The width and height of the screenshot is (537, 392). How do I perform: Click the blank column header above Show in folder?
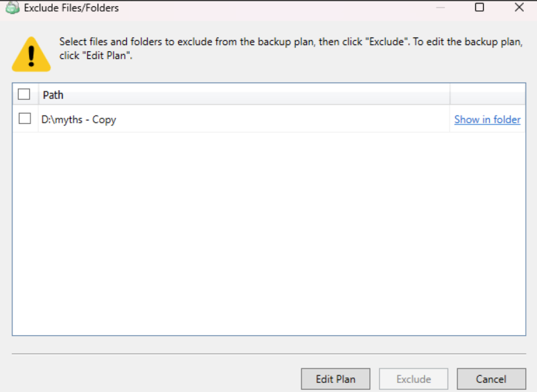click(488, 94)
